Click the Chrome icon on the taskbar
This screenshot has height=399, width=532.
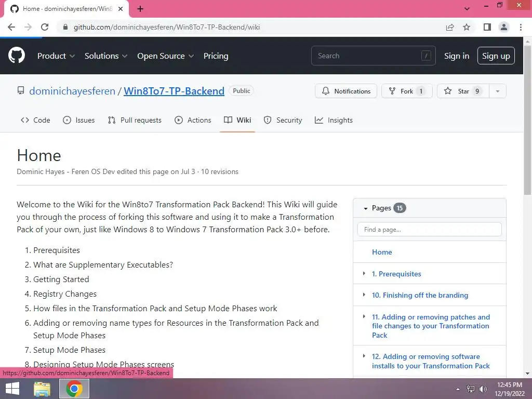[x=74, y=389]
